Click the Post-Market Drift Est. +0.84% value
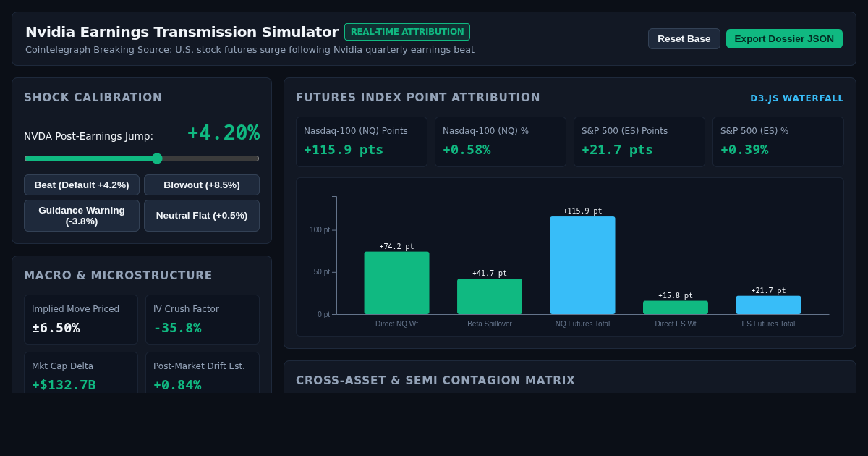The height and width of the screenshot is (456, 868). [177, 385]
